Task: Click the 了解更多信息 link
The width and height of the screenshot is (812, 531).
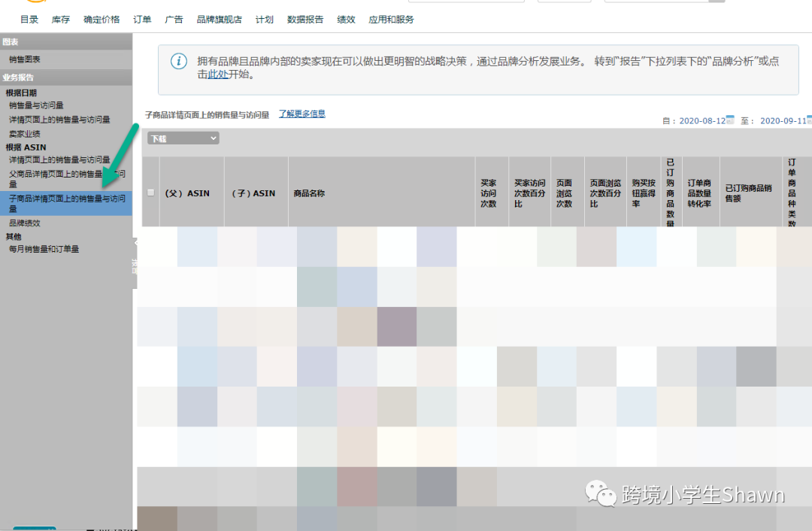Action: click(301, 113)
